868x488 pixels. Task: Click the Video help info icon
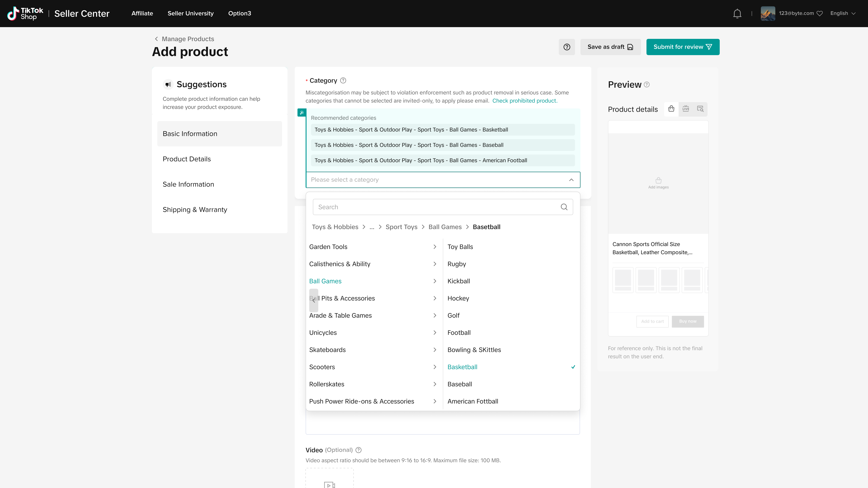(x=359, y=450)
